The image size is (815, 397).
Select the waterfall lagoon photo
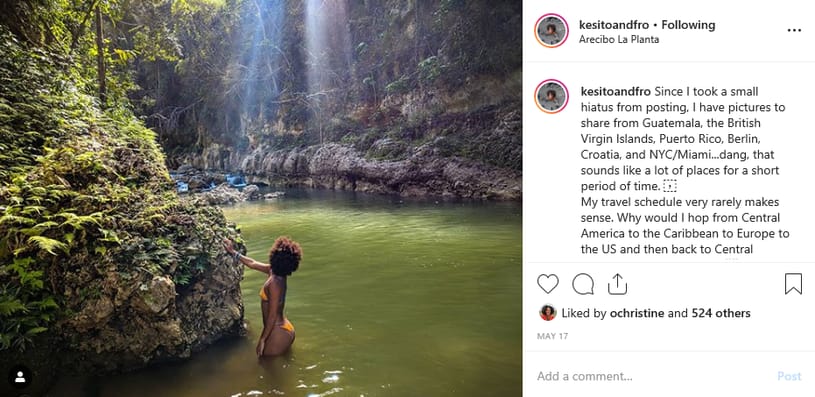(x=261, y=198)
